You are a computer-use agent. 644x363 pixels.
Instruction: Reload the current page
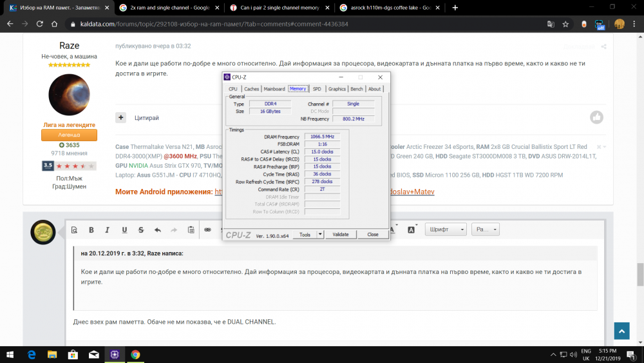(x=39, y=24)
